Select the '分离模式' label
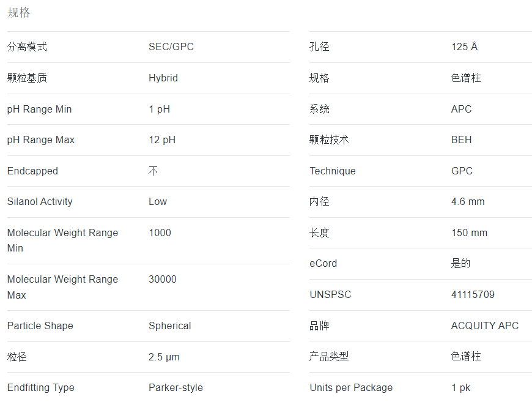This screenshot has width=532, height=402. click(x=27, y=47)
